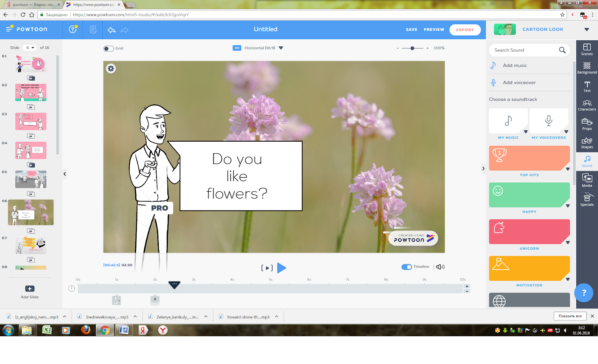The width and height of the screenshot is (598, 364).
Task: Open the Background panel
Action: click(587, 68)
